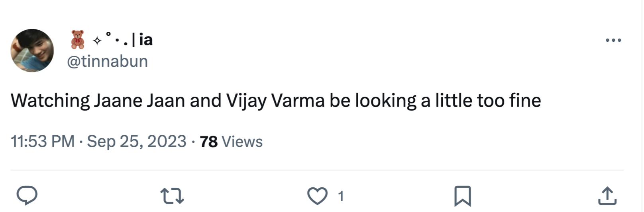Image resolution: width=644 pixels, height=212 pixels.
Task: Click the teddy bear emoji in display name
Action: [78, 39]
